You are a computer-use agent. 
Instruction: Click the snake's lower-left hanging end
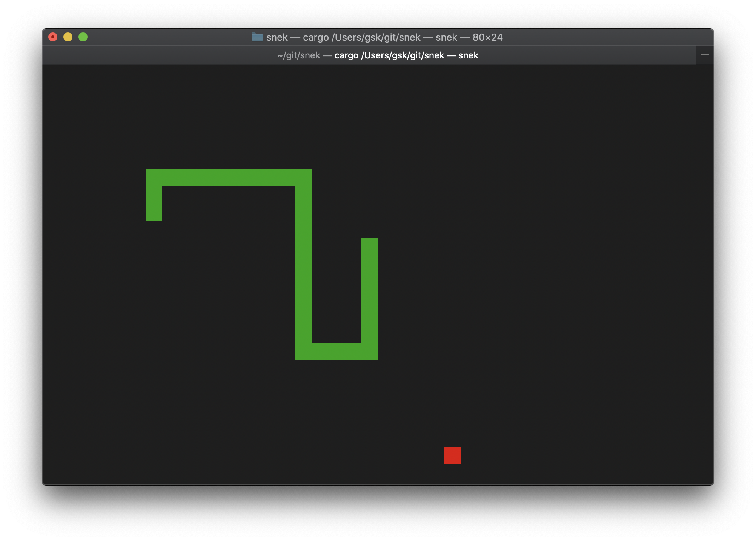coord(154,212)
